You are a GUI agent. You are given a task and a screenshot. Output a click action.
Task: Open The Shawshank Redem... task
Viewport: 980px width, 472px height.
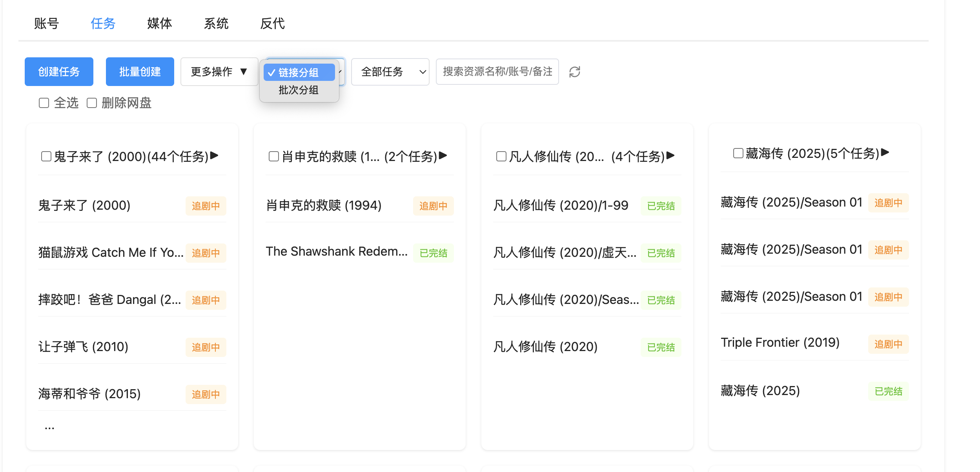click(x=337, y=251)
